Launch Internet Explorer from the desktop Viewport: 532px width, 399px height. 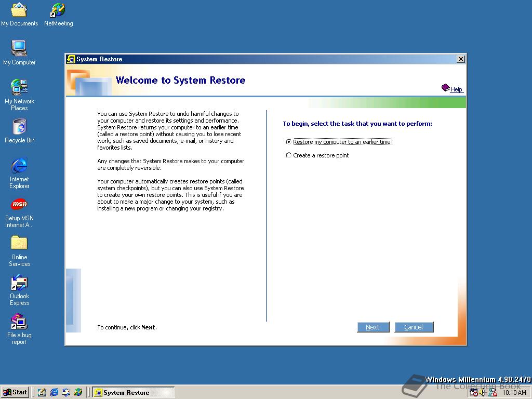click(19, 173)
